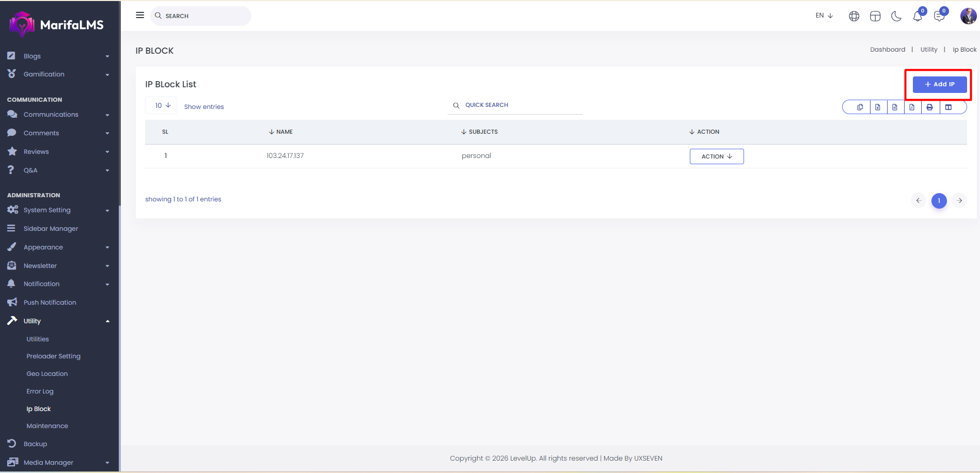Open the EN language dropdown
The width and height of the screenshot is (980, 473).
[x=824, y=15]
